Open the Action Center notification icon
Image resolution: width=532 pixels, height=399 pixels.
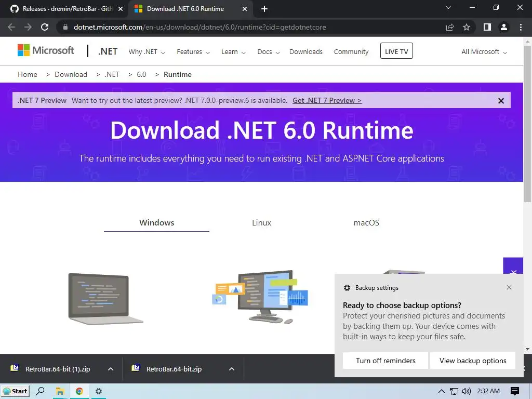pyautogui.click(x=515, y=391)
